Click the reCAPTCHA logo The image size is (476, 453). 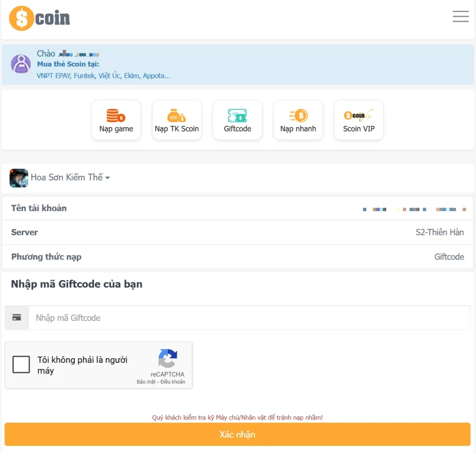pos(167,358)
